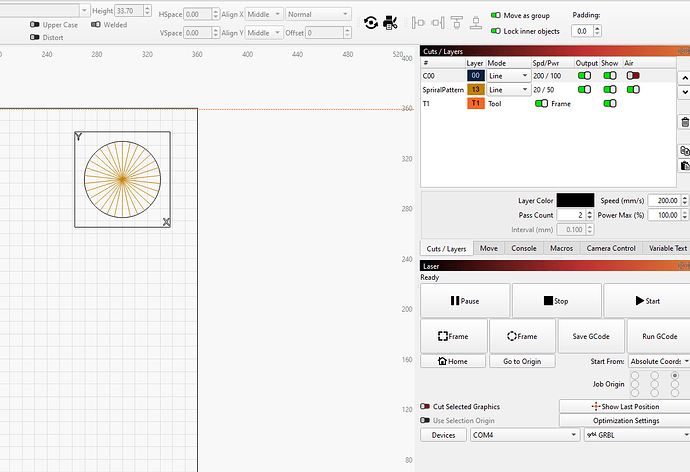Image resolution: width=690 pixels, height=472 pixels.
Task: Copy layer settings with the copy icon
Action: coord(685,151)
